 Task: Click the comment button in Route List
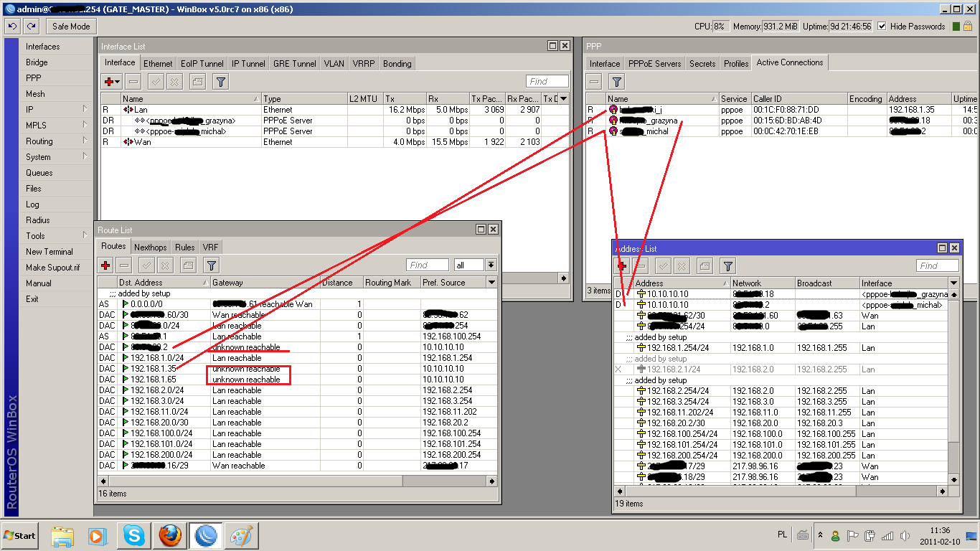click(187, 265)
